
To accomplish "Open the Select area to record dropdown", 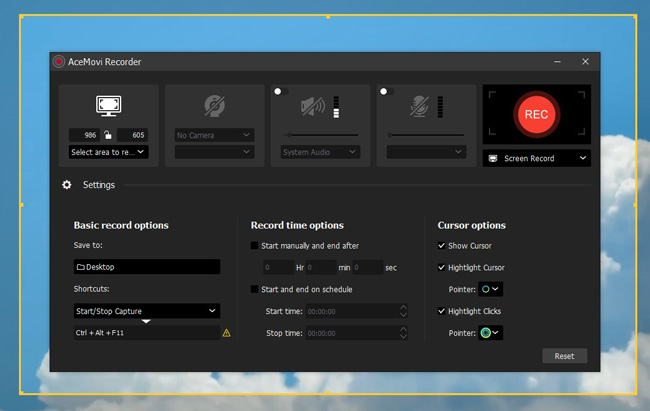I will 108,152.
